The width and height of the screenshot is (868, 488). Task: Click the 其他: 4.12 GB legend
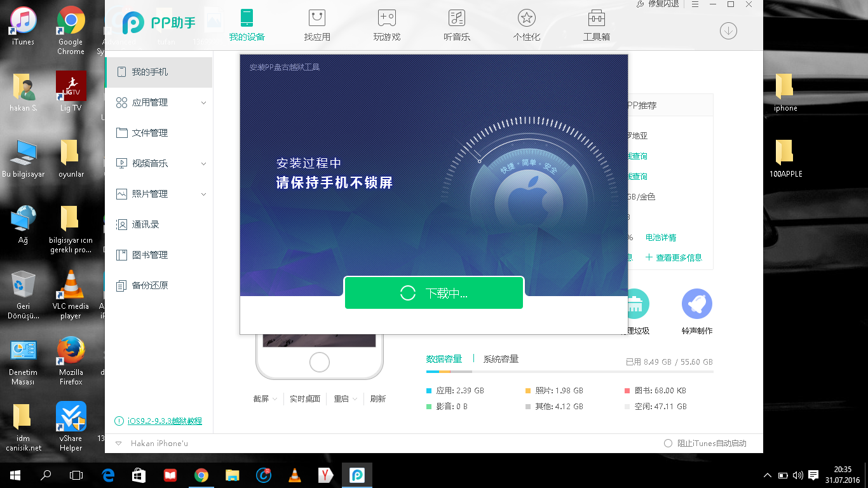click(x=554, y=407)
